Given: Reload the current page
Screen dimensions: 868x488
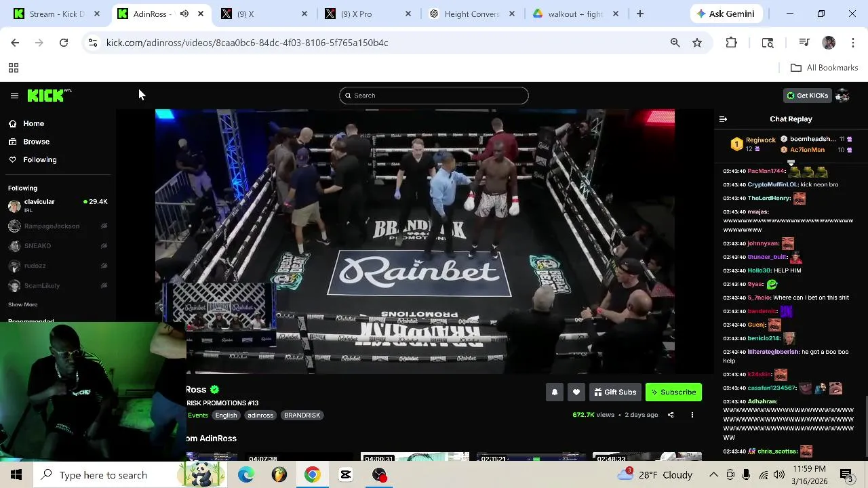Looking at the screenshot, I should click(x=64, y=43).
